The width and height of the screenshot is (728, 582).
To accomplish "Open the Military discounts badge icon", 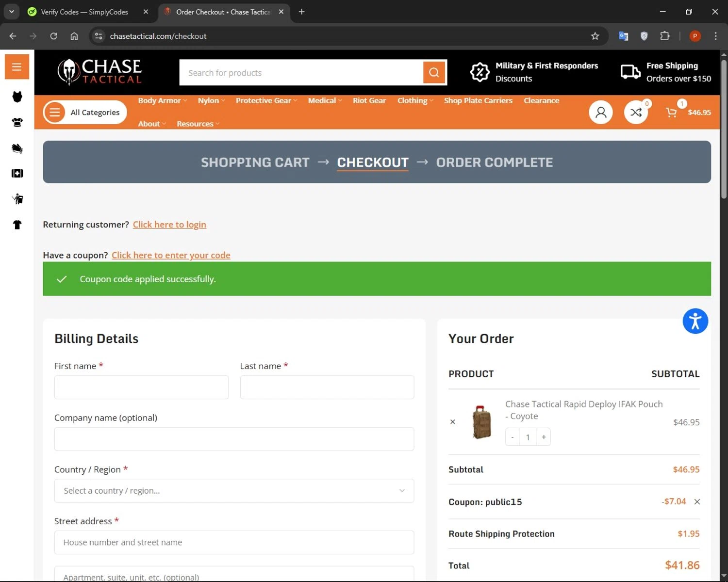I will 480,72.
